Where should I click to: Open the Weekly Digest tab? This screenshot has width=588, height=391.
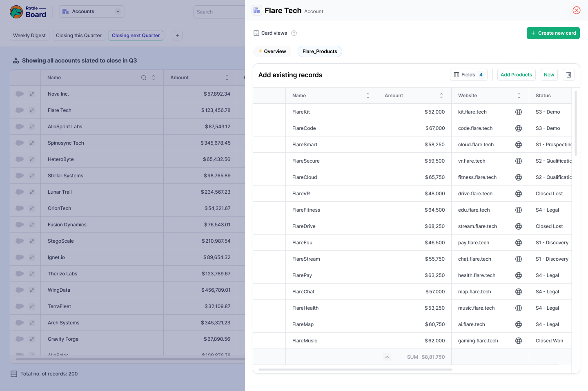(x=29, y=36)
